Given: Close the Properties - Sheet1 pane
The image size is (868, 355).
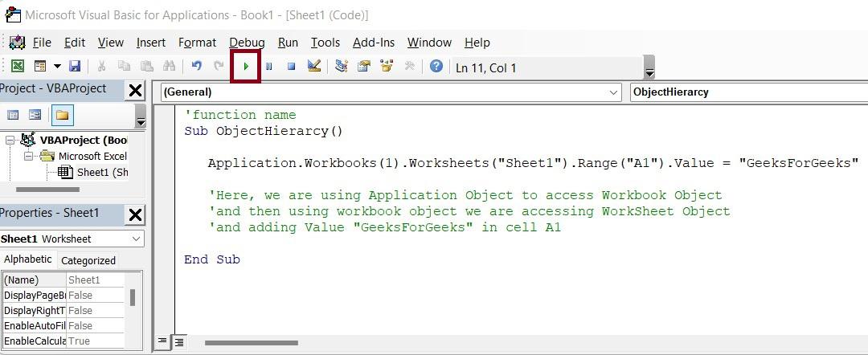Looking at the screenshot, I should [135, 214].
